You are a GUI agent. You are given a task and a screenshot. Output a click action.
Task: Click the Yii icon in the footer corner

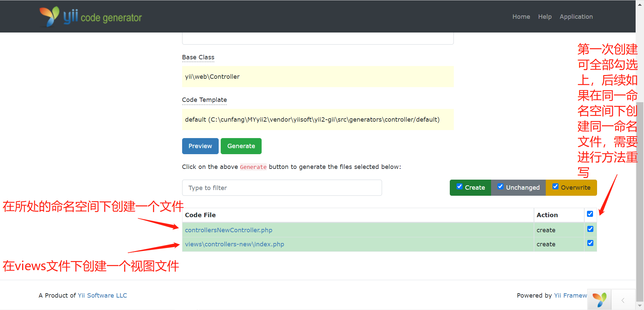point(599,299)
